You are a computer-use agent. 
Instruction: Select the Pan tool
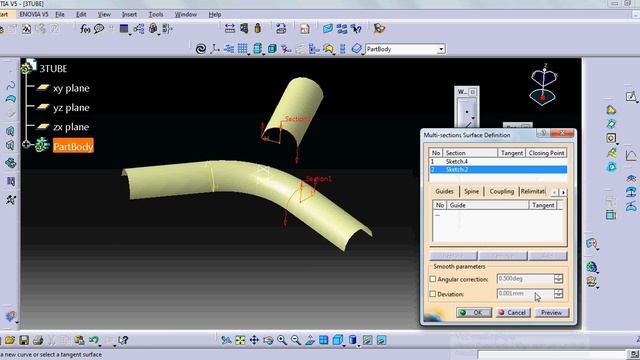click(254, 340)
